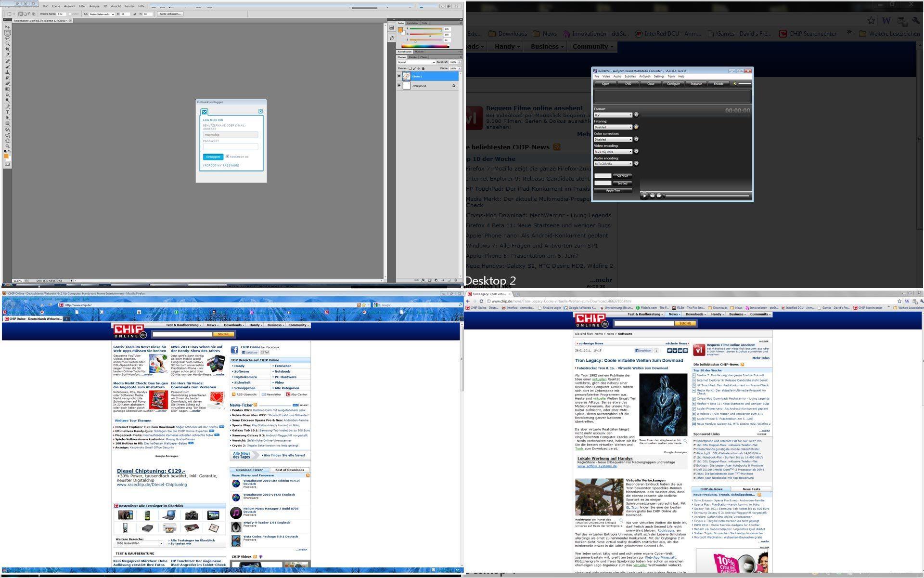
Task: Switch to Best of Downloads tab on CHIP
Action: pos(289,470)
